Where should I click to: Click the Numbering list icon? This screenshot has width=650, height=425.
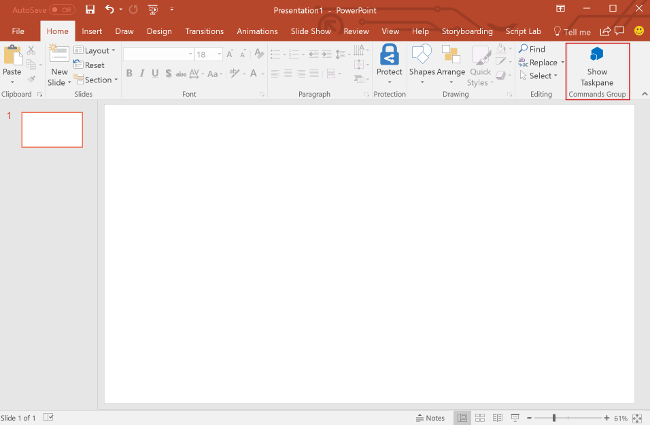(294, 54)
